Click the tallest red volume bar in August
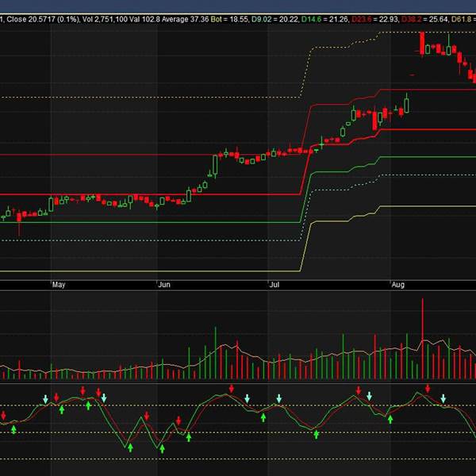 [x=422, y=339]
